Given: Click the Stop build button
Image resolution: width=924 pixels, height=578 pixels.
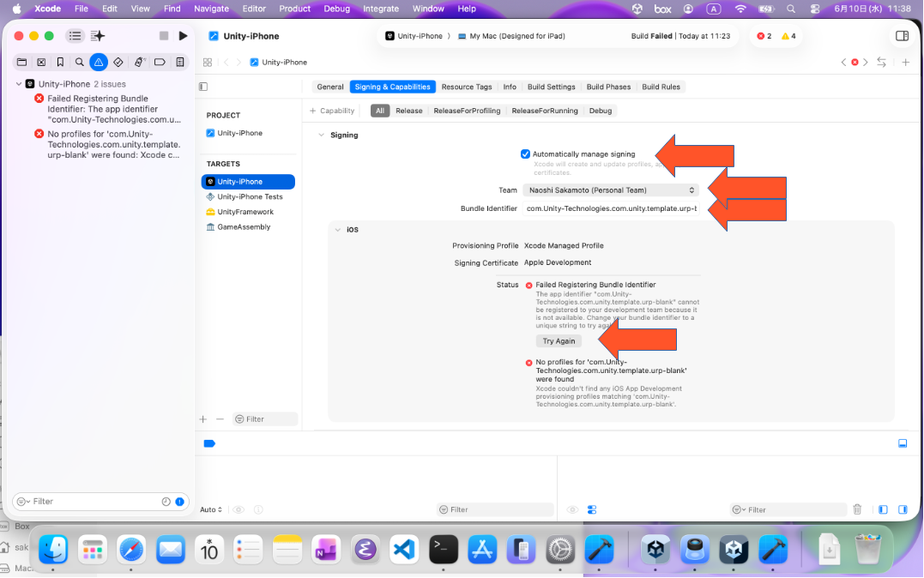Looking at the screenshot, I should pos(164,36).
